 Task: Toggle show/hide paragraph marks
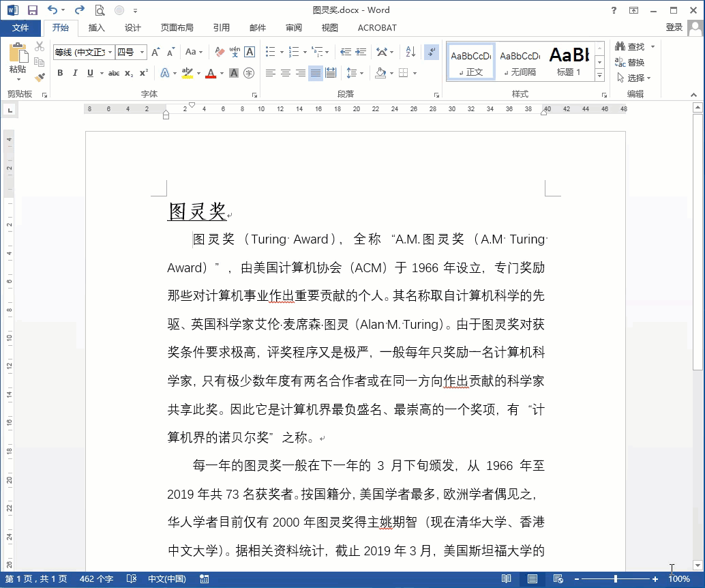pos(431,53)
